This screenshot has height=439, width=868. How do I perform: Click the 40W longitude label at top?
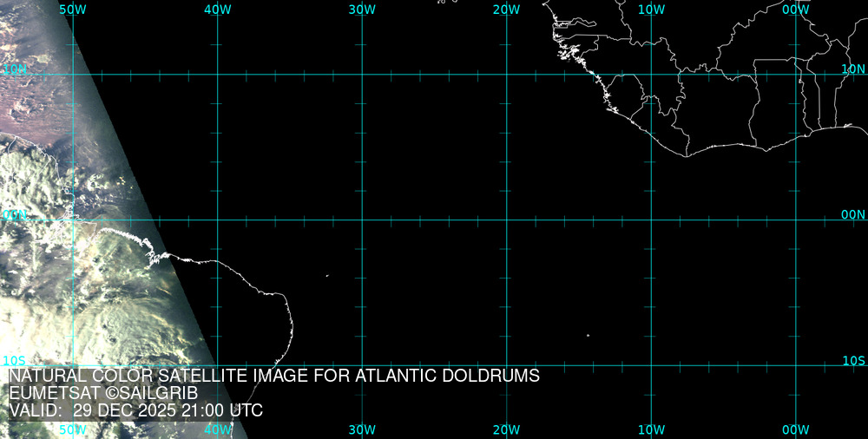(217, 9)
